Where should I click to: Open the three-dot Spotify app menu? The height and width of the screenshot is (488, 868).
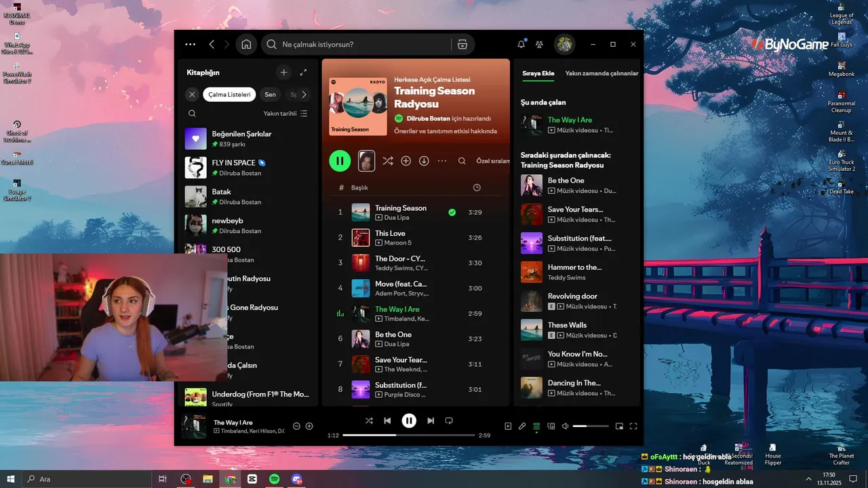pyautogui.click(x=191, y=44)
